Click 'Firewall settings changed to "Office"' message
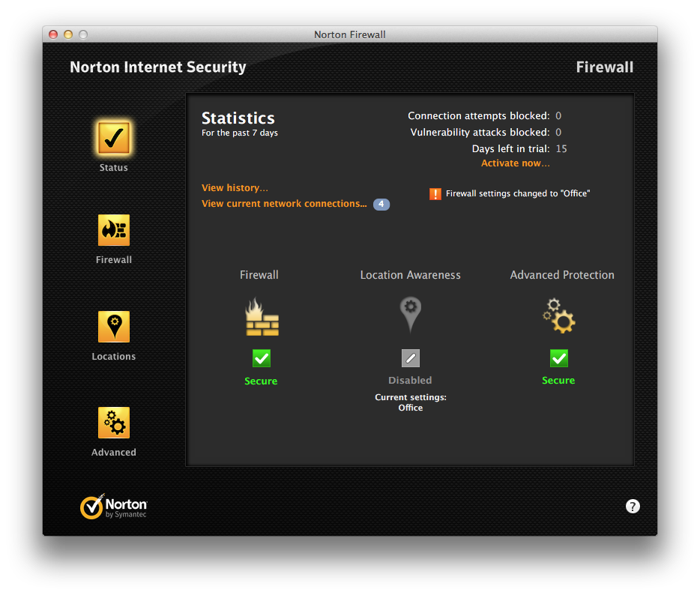Screen dimensions: 700x595 click(x=518, y=194)
